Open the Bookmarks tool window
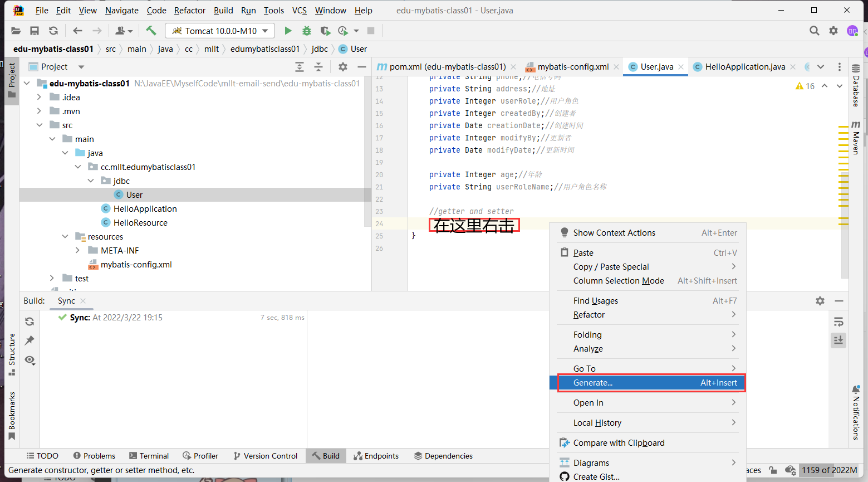 tap(12, 416)
